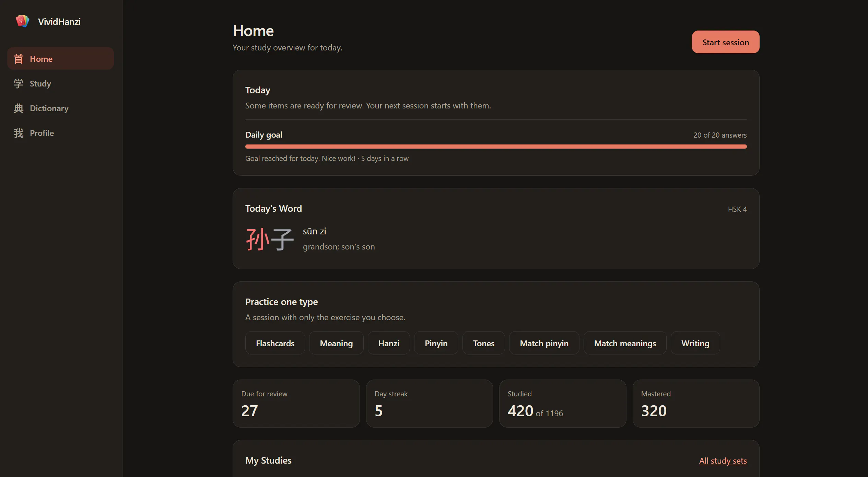
Task: Click the Mastered 320 card
Action: [x=696, y=403]
